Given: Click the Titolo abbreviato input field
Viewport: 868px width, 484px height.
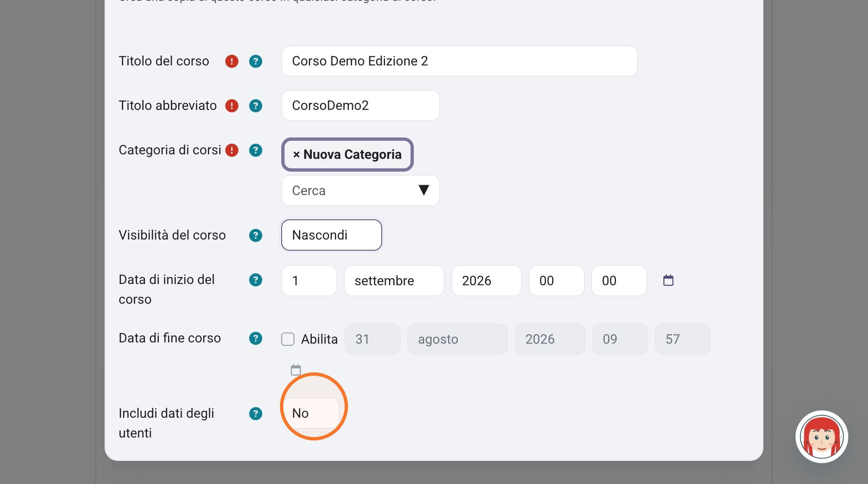Looking at the screenshot, I should click(x=361, y=105).
